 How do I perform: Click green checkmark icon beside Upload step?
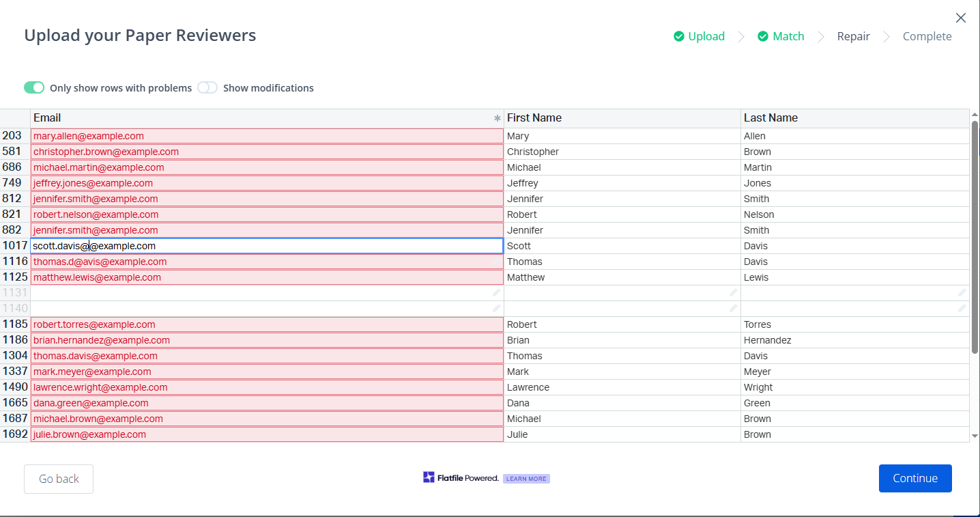[678, 37]
